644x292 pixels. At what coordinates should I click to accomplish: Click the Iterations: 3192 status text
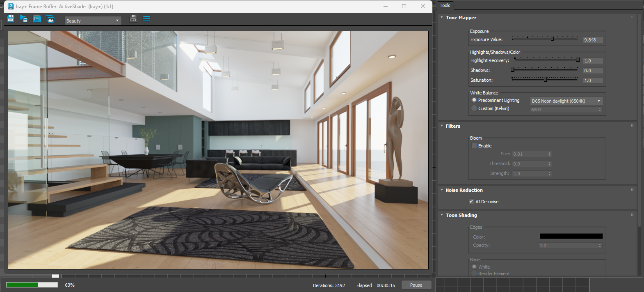pos(329,285)
